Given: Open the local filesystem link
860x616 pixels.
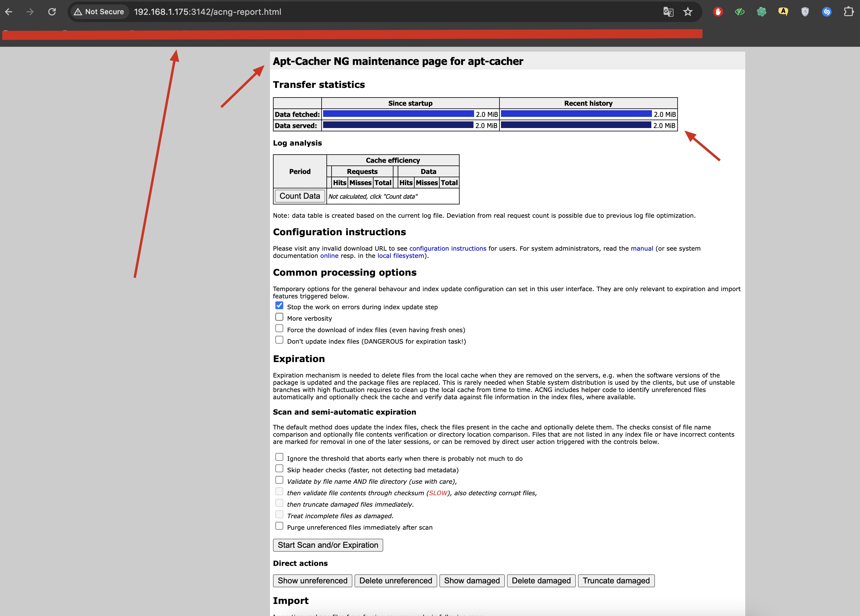Looking at the screenshot, I should [400, 256].
